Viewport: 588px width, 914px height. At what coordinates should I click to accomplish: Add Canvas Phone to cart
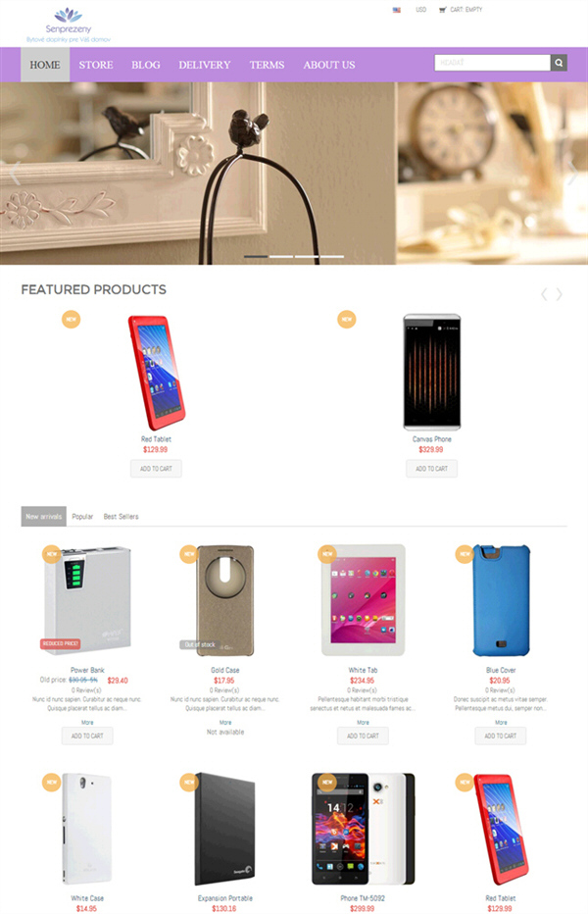pos(432,469)
